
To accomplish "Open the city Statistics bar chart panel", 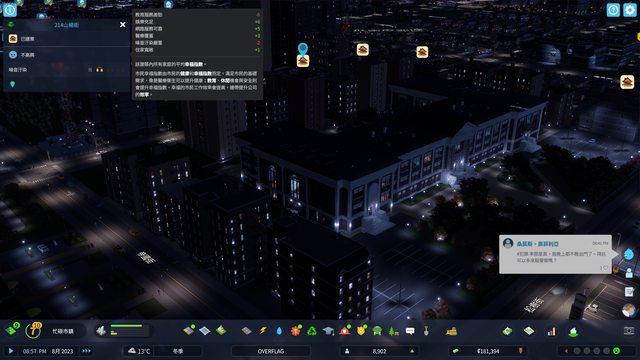I will click(551, 331).
